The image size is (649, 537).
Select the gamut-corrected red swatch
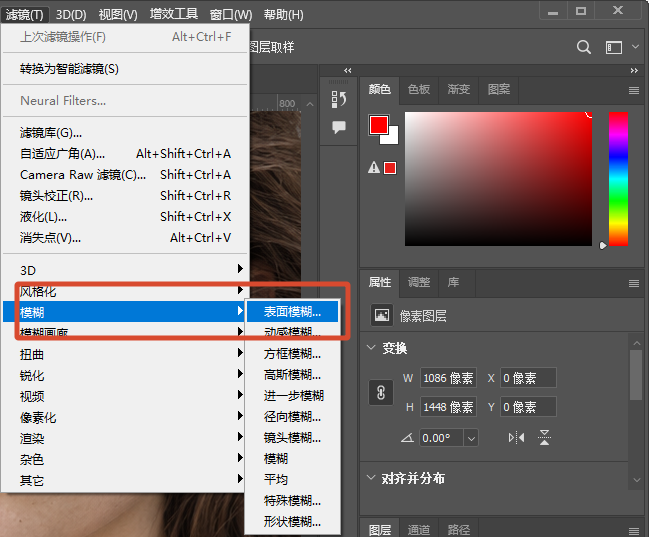(390, 168)
